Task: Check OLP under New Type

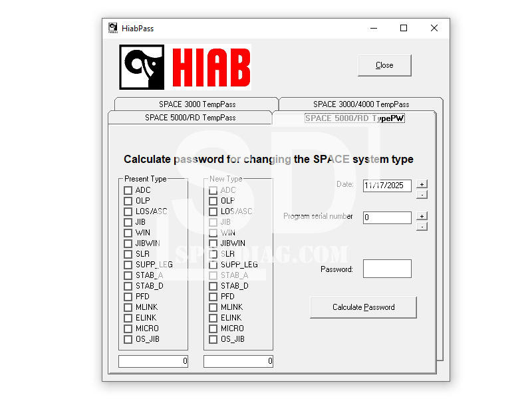Action: pyautogui.click(x=213, y=201)
